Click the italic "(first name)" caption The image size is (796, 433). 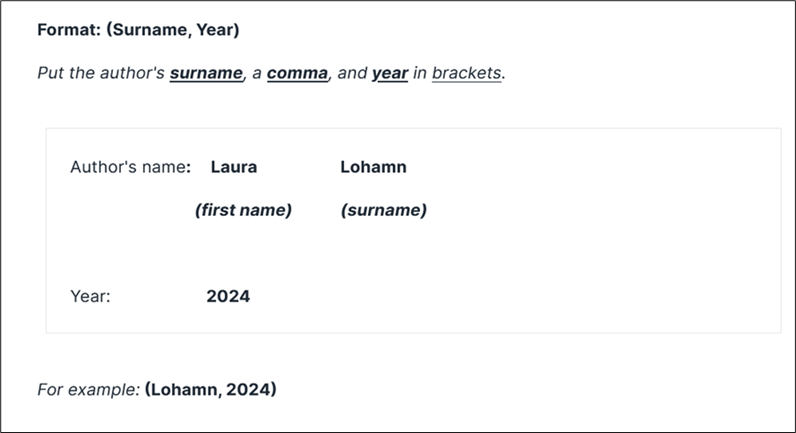[x=243, y=210]
